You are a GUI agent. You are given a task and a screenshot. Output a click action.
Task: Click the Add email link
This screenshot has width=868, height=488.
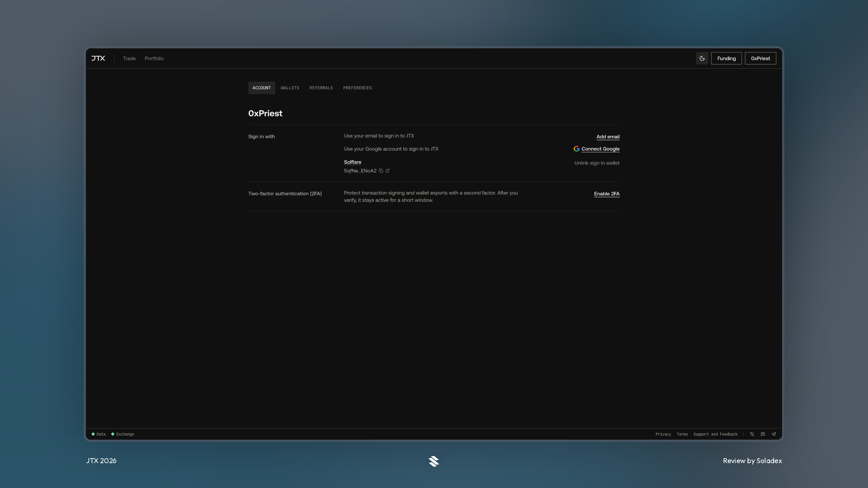pyautogui.click(x=608, y=136)
